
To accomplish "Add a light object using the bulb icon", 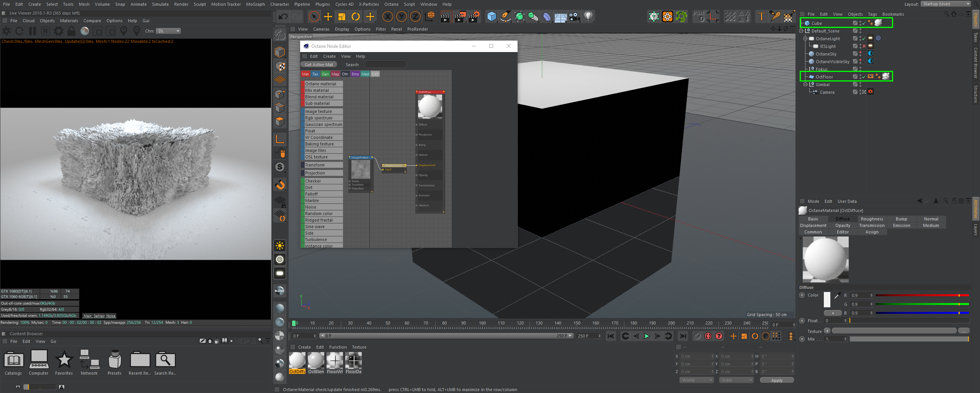I will coord(588,16).
